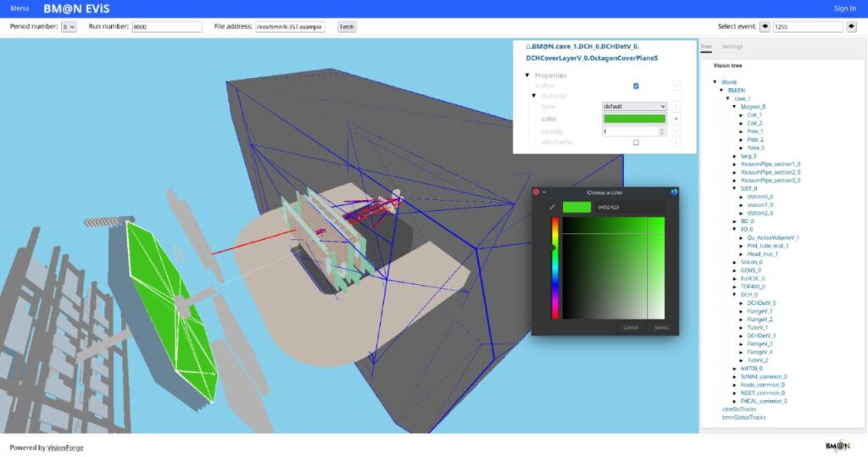
Task: Click the blue icon in color dialog title bar
Action: (673, 192)
